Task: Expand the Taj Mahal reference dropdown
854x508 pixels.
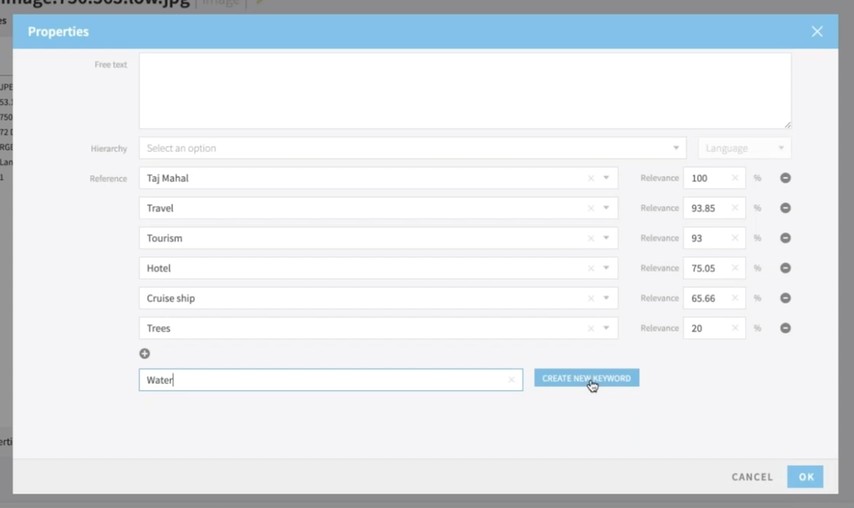Action: tap(606, 178)
